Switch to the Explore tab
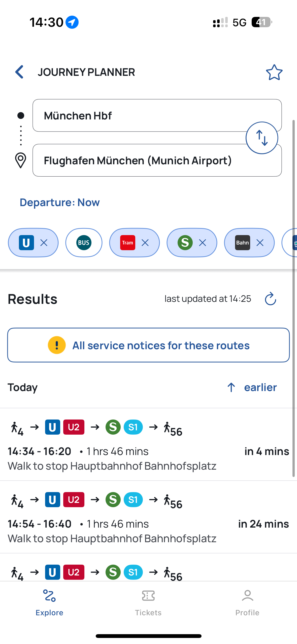Viewport: 297px width, 644px height. click(49, 603)
